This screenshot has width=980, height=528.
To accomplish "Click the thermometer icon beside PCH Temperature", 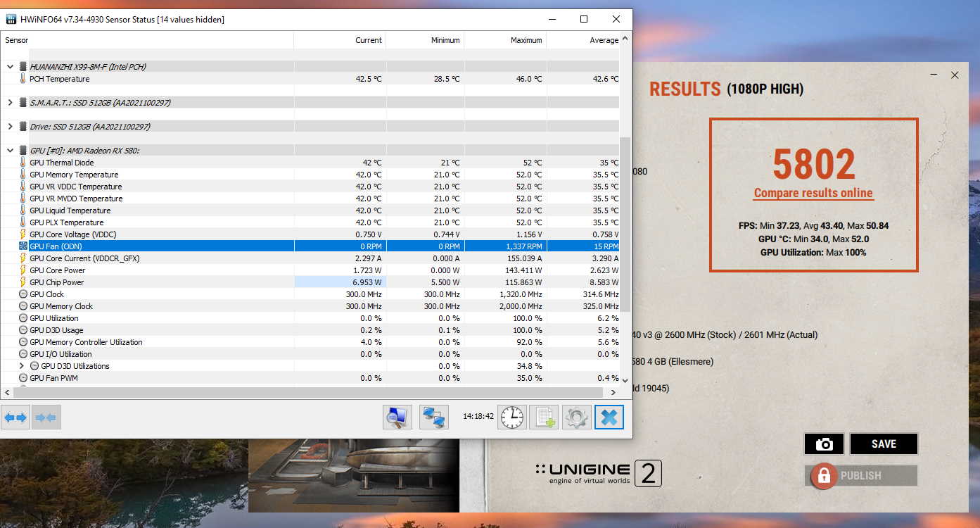I will point(23,79).
